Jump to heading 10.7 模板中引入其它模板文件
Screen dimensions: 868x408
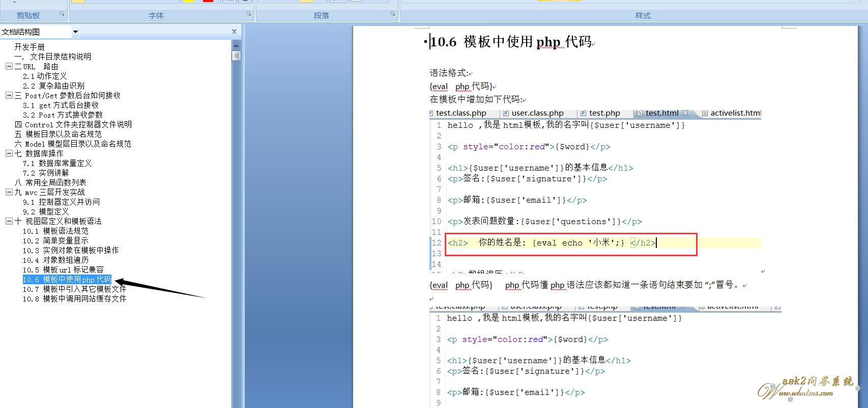[74, 289]
